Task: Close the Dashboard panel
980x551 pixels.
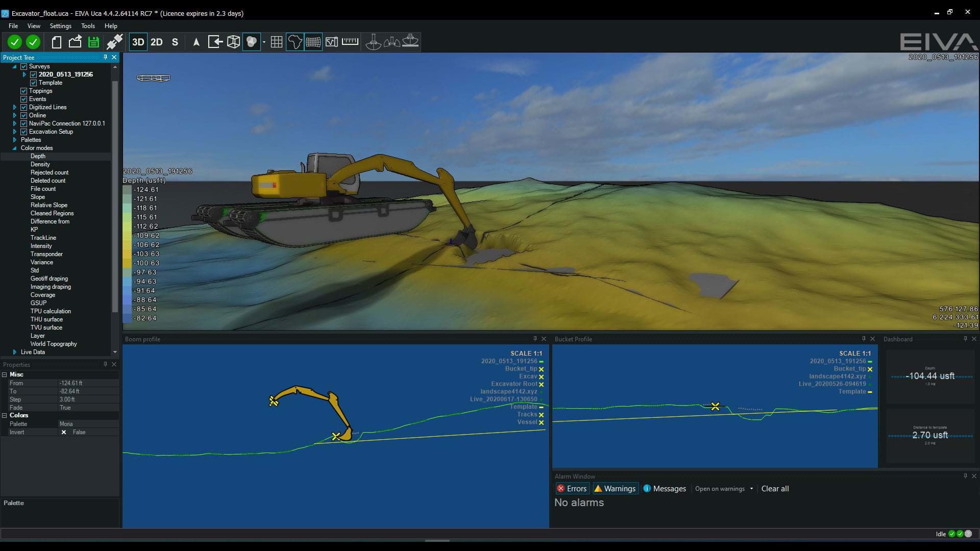Action: click(974, 339)
